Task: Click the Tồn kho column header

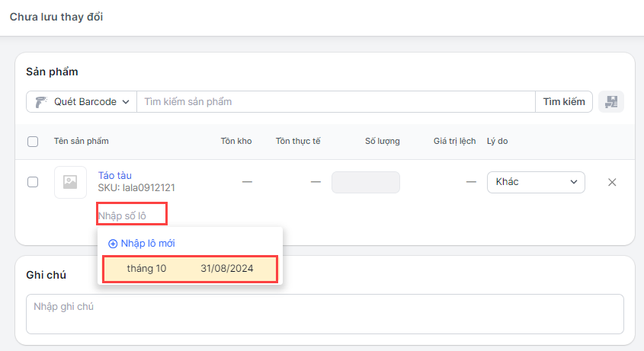Action: tap(236, 141)
